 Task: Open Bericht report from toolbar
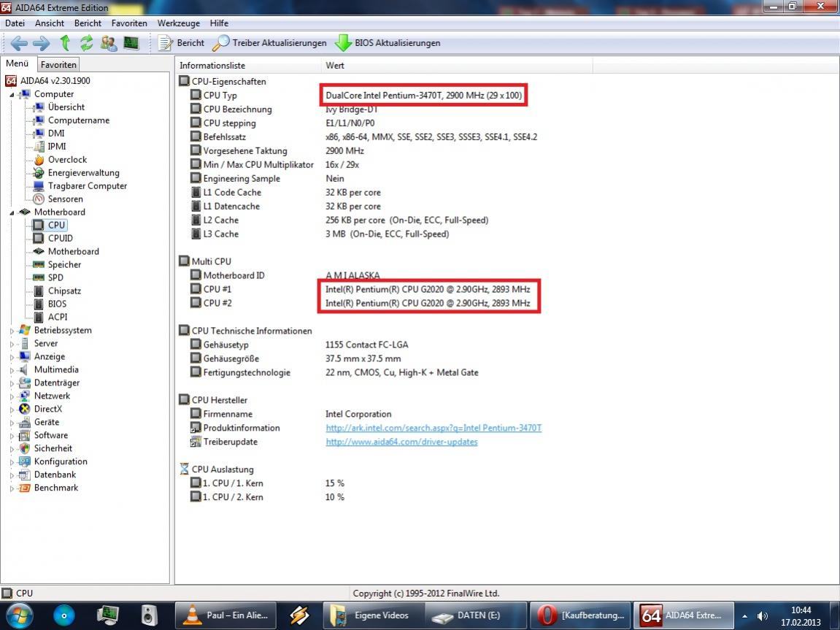click(x=182, y=43)
